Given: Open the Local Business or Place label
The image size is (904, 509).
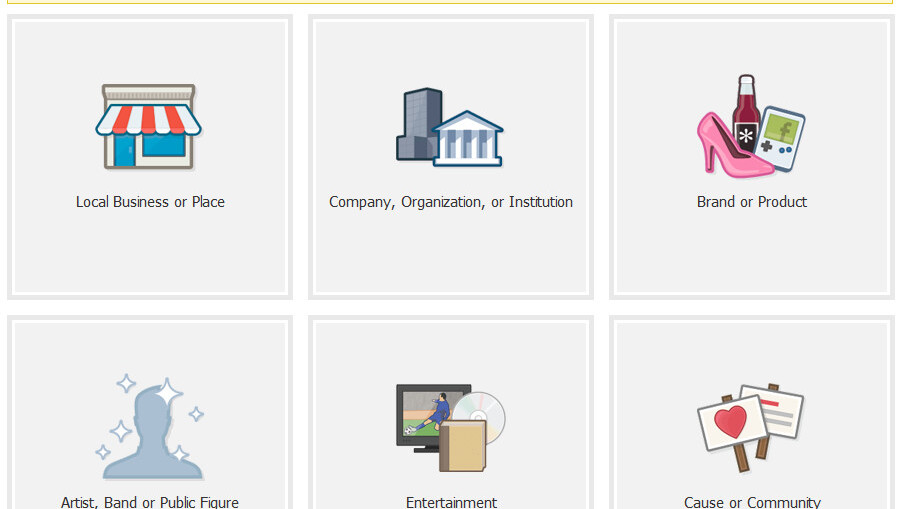Looking at the screenshot, I should [x=150, y=202].
